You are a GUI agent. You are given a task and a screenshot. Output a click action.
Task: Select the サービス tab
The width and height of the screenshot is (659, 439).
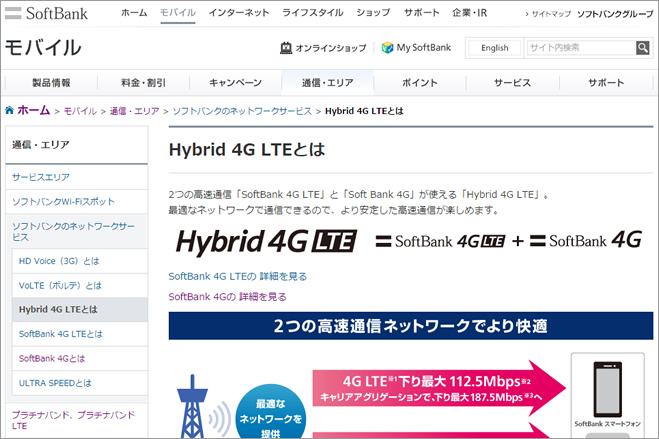pyautogui.click(x=512, y=83)
